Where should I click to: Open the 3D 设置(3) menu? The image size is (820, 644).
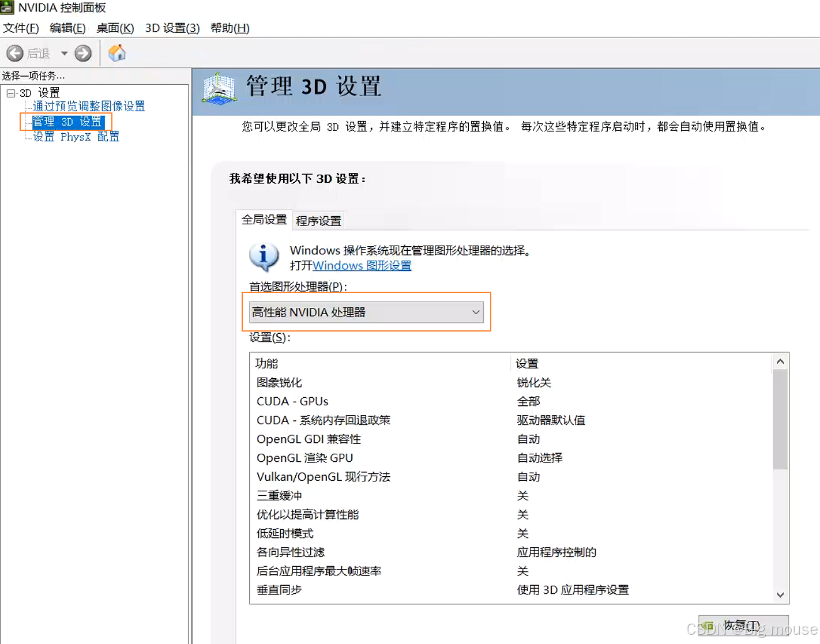coord(172,28)
